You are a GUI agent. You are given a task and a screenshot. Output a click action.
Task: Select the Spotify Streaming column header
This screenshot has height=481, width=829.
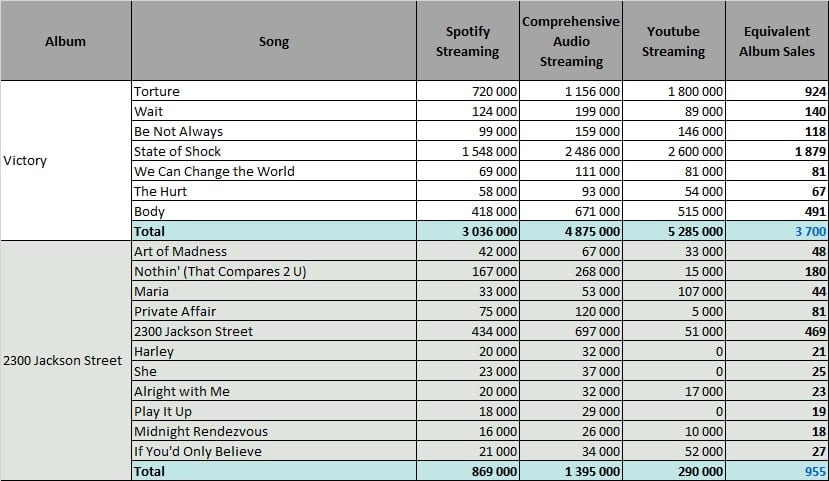(x=468, y=41)
